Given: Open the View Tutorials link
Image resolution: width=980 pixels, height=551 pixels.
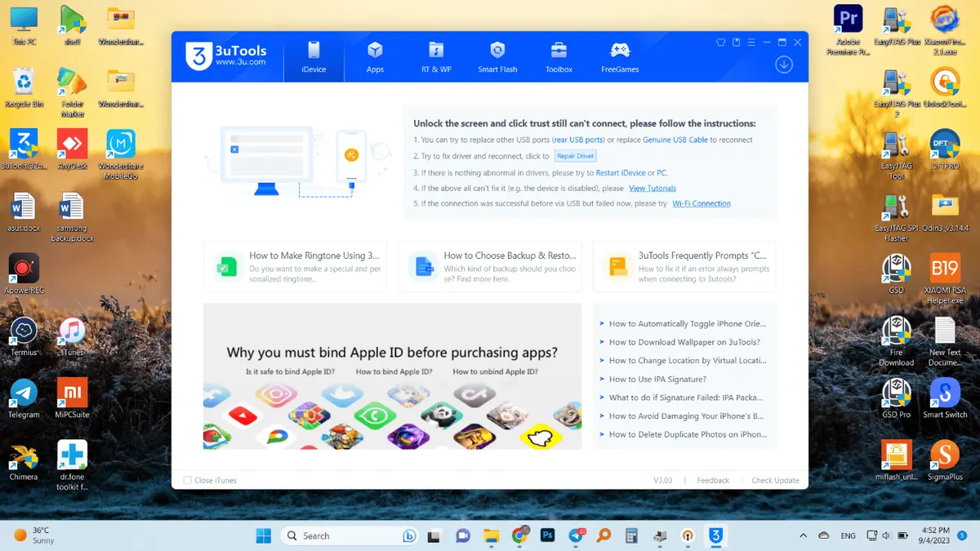Looking at the screenshot, I should click(653, 189).
